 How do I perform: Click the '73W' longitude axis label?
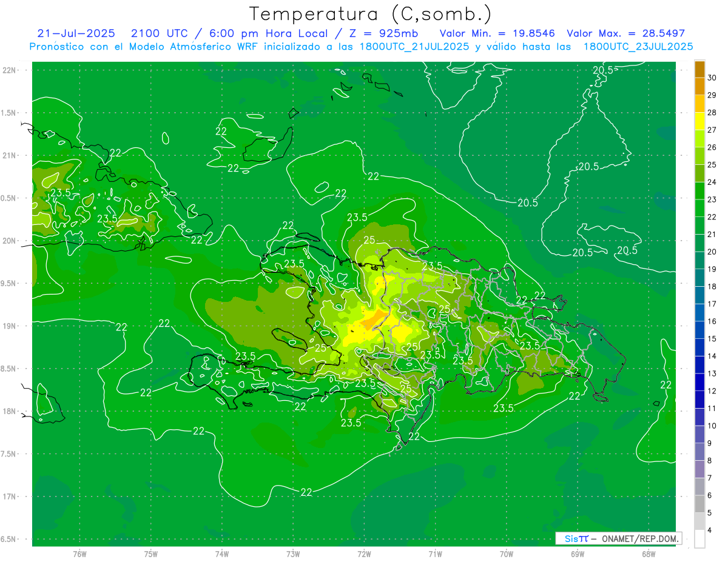click(293, 554)
